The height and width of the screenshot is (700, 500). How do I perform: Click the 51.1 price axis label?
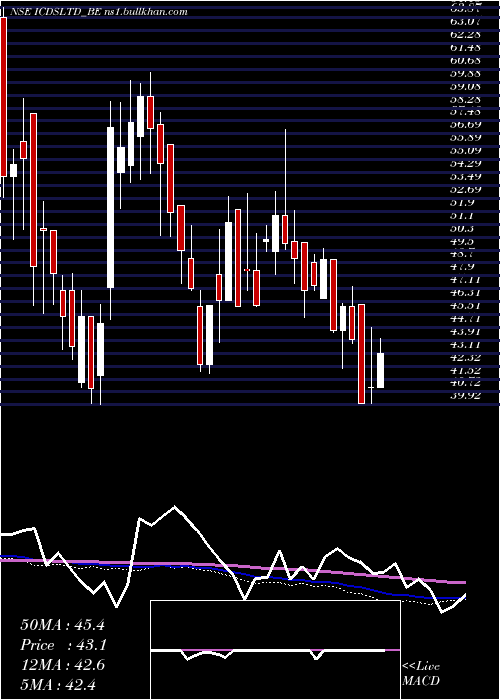[x=463, y=215]
